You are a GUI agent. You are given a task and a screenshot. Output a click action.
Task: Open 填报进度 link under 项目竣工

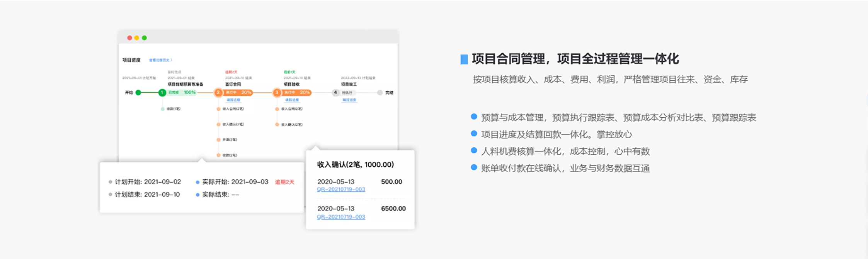click(349, 100)
